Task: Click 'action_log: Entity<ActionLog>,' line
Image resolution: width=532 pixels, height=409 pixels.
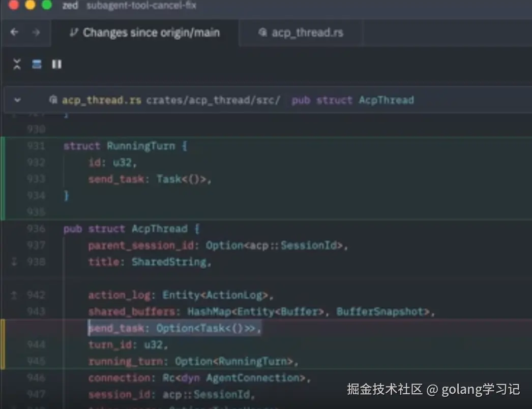Action: point(181,295)
